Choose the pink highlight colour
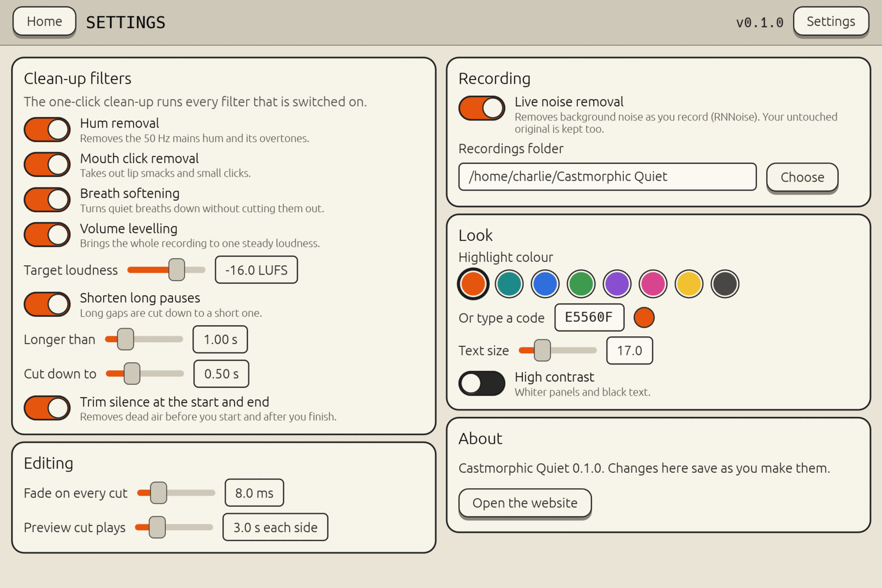This screenshot has height=588, width=882. (x=653, y=284)
